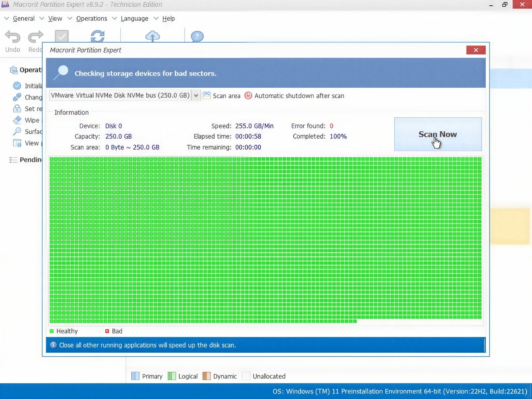Open the disk selection dropdown arrow

click(x=196, y=95)
